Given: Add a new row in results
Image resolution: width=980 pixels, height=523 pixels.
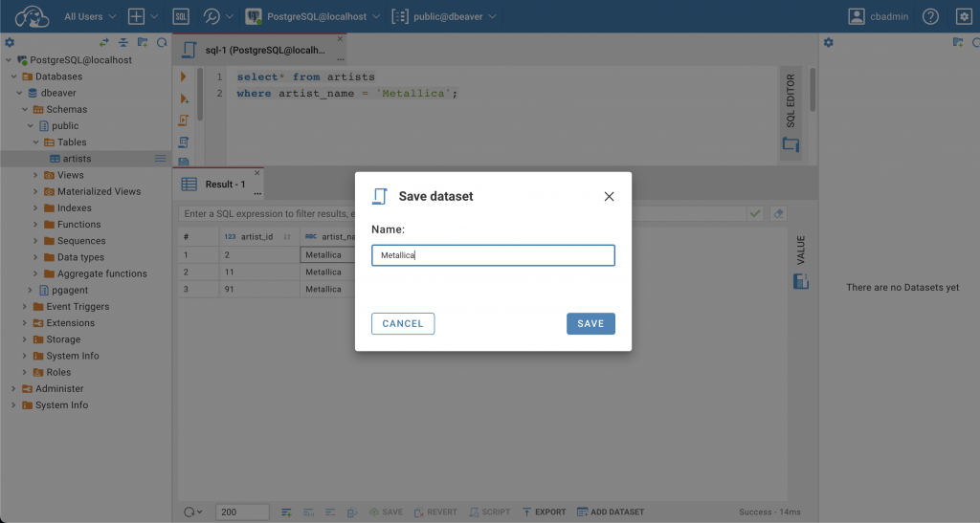Looking at the screenshot, I should 286,512.
